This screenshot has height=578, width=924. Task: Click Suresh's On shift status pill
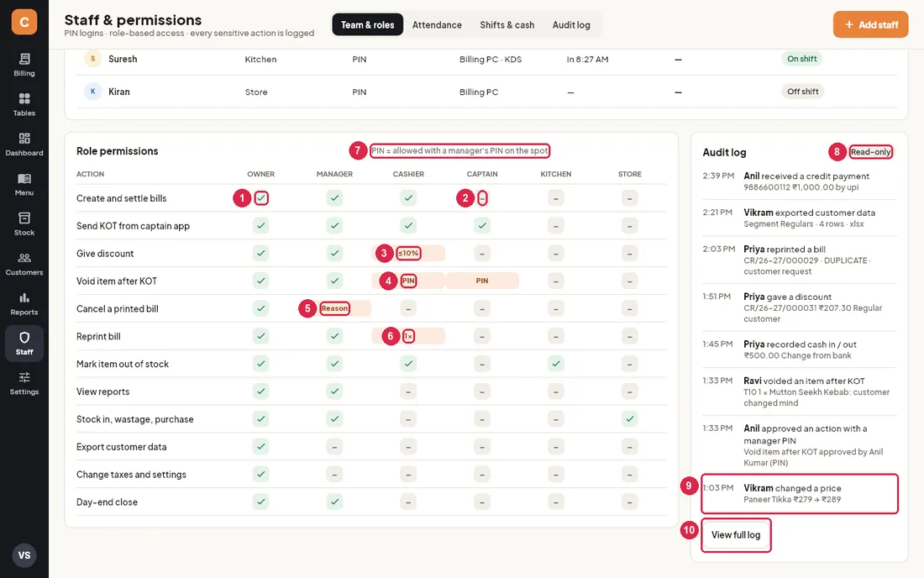[x=801, y=59]
